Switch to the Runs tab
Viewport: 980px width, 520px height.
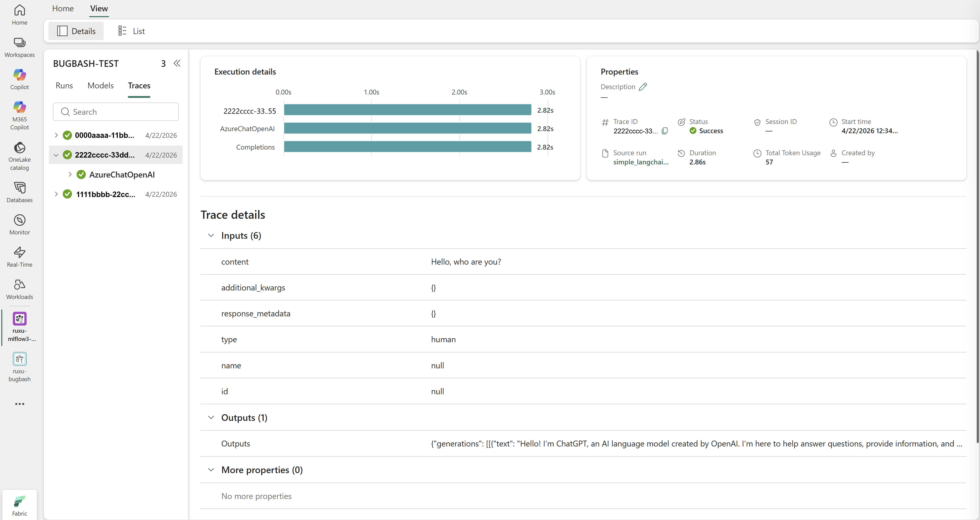pos(64,86)
